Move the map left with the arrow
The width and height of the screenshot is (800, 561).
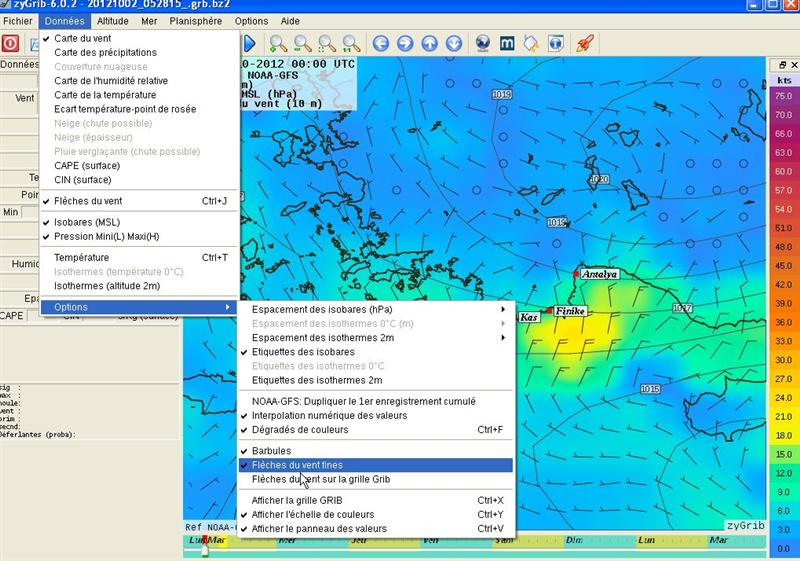coord(381,43)
